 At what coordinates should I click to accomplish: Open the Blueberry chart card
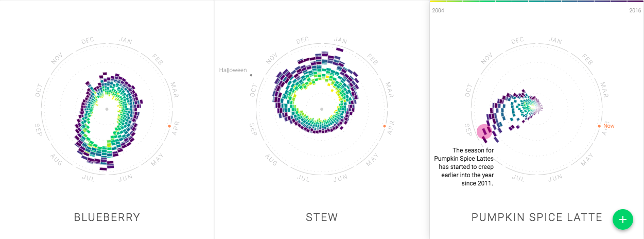[x=107, y=119]
